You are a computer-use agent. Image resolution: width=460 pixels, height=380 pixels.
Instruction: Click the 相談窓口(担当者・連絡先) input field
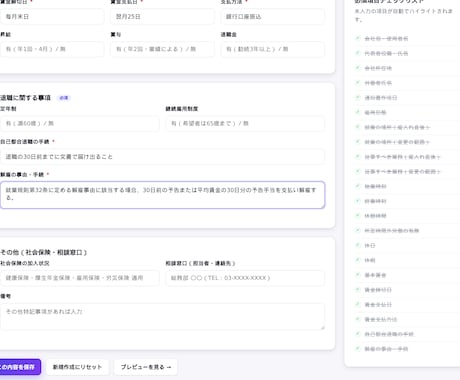245,278
